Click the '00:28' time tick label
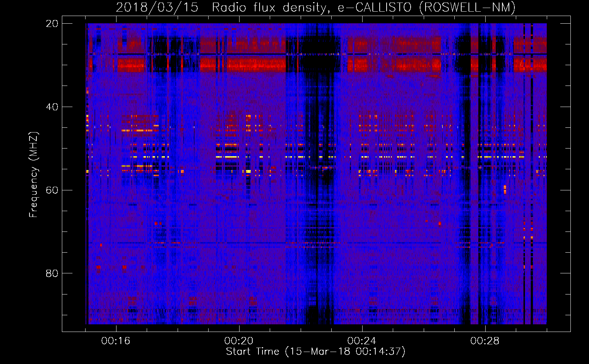The height and width of the screenshot is (364, 589). (485, 341)
